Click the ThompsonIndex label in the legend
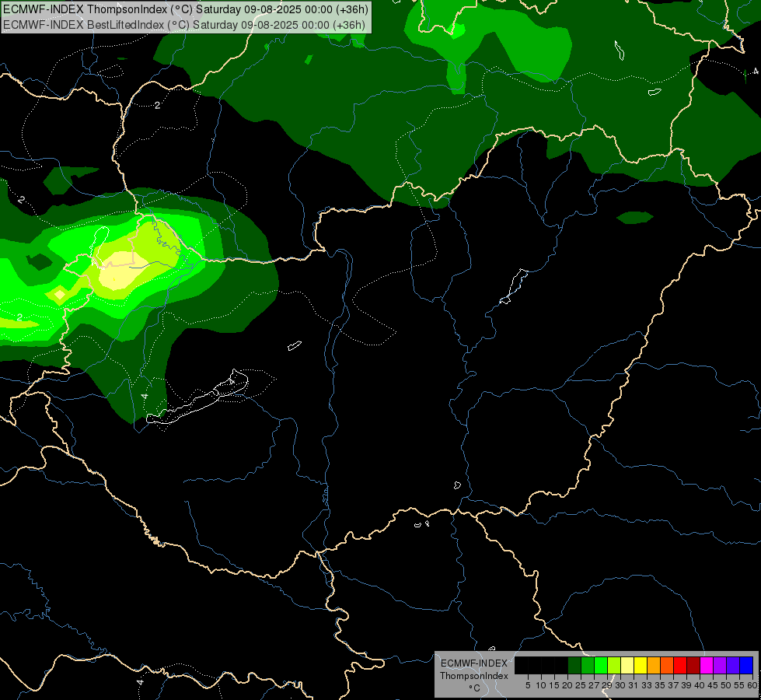This screenshot has width=761, height=700. tap(474, 676)
